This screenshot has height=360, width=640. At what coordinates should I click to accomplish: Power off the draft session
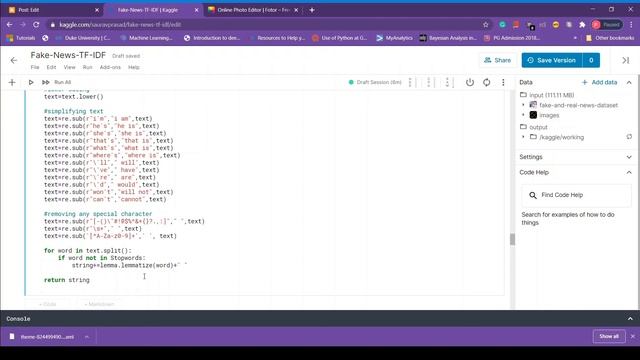point(470,82)
